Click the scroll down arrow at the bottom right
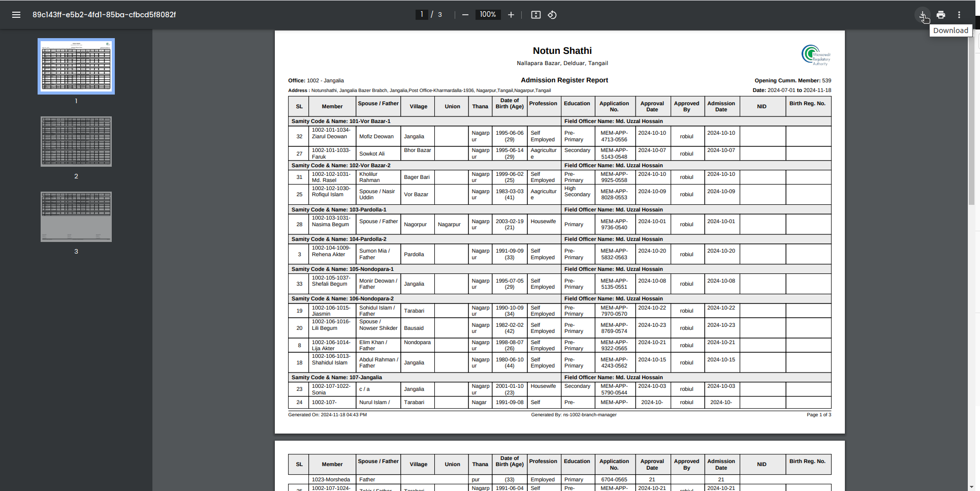Image resolution: width=980 pixels, height=491 pixels. click(971, 487)
